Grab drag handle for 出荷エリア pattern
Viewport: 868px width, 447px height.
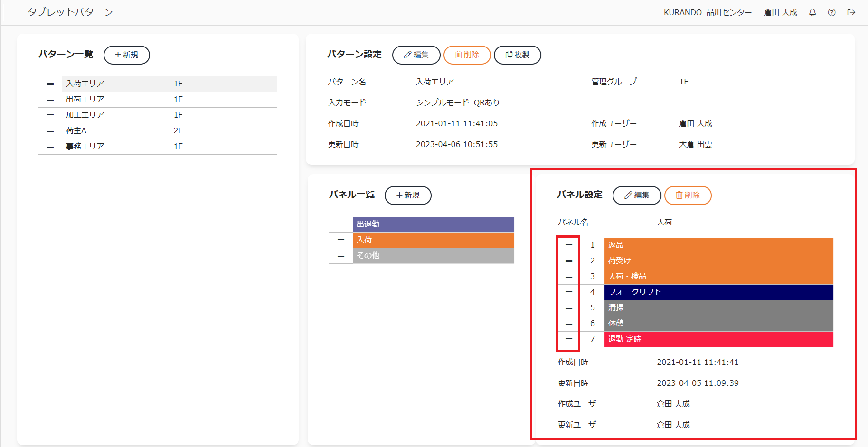50,100
